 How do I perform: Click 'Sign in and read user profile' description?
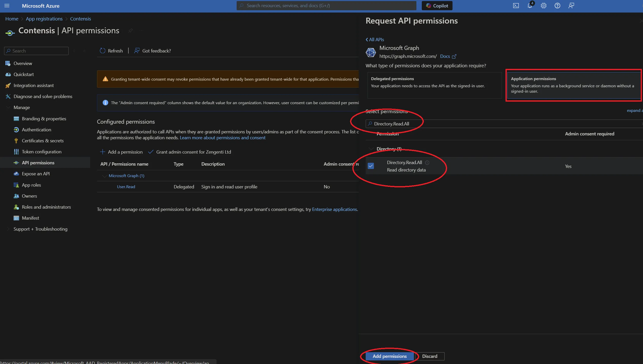(229, 187)
